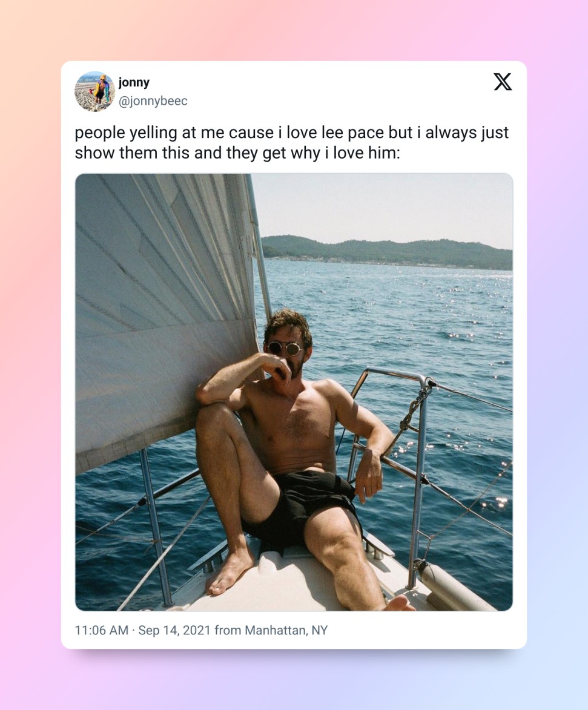The width and height of the screenshot is (588, 710).
Task: Click the display name jonny
Action: tap(134, 82)
